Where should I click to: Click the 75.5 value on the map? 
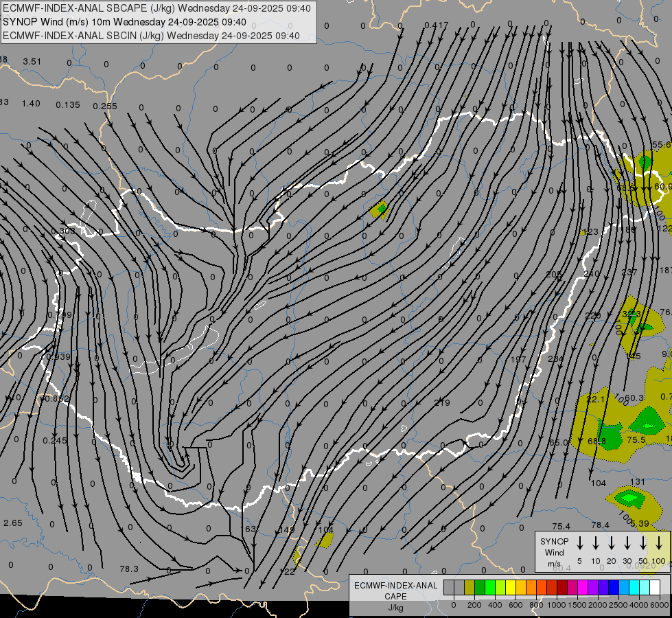(636, 439)
